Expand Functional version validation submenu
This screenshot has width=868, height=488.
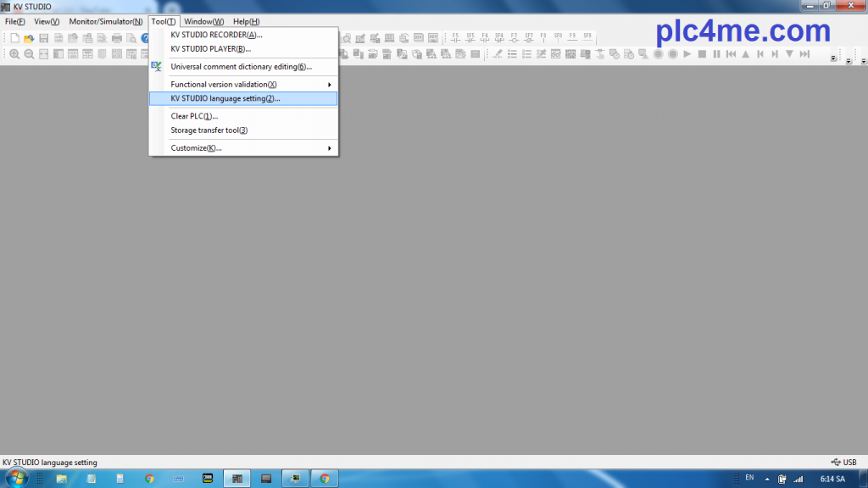(329, 85)
